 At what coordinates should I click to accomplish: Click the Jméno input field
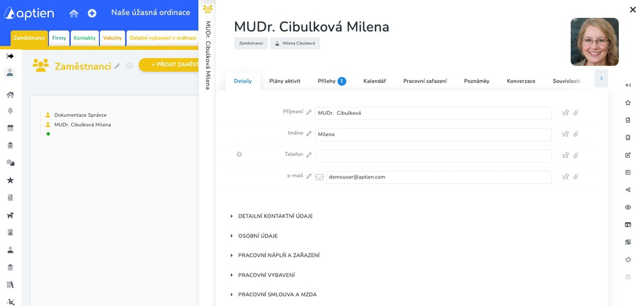coord(433,135)
